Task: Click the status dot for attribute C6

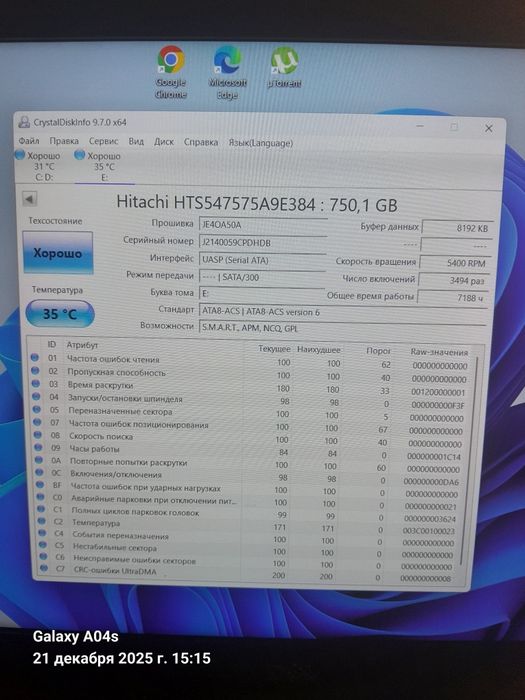Action: [x=43, y=556]
